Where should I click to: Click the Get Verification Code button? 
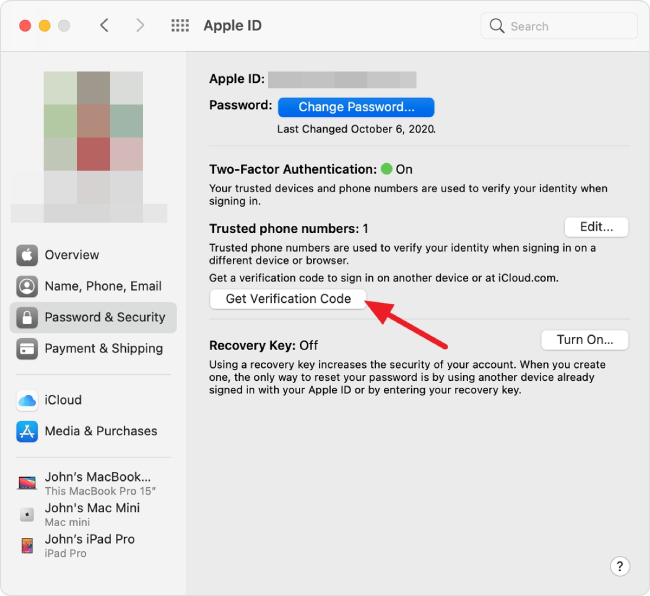tap(288, 299)
